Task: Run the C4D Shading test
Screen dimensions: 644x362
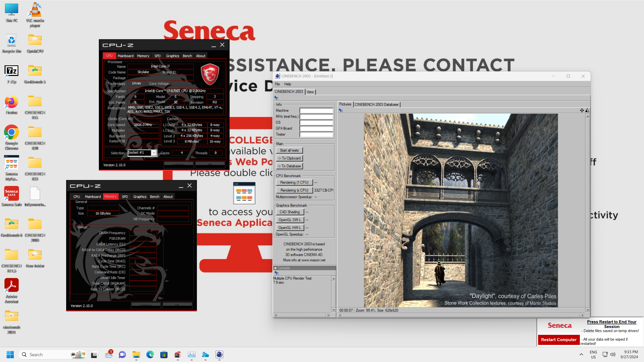Action: coord(290,212)
